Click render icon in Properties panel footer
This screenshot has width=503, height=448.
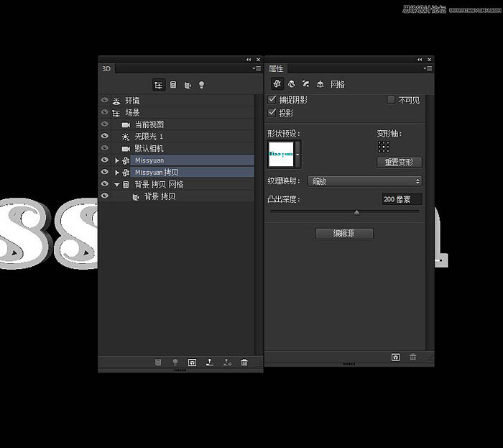tap(395, 357)
